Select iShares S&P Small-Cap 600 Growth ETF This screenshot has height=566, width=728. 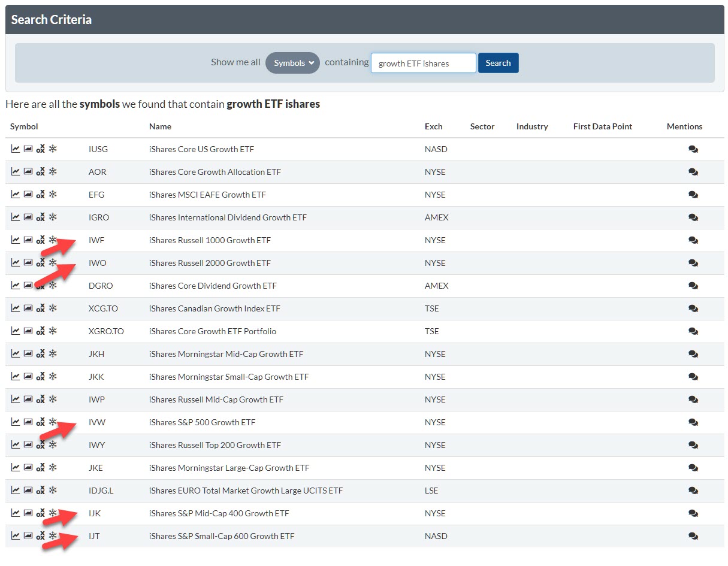[x=222, y=536]
